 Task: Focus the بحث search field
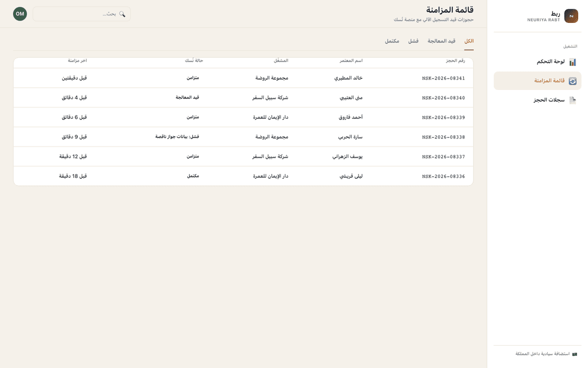coord(82,14)
